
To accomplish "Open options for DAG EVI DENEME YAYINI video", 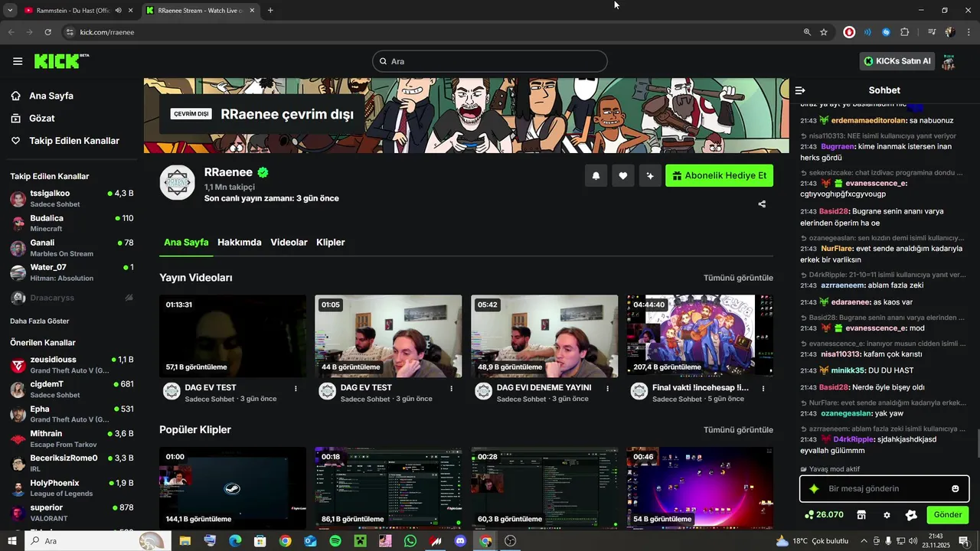I will point(607,389).
